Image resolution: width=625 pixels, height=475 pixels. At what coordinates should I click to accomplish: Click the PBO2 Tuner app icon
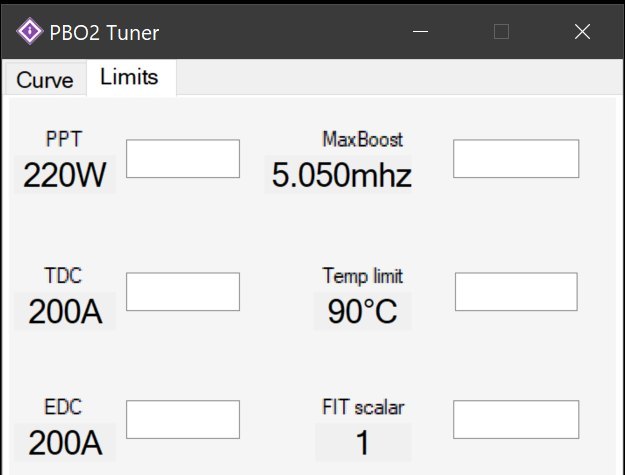(x=29, y=31)
